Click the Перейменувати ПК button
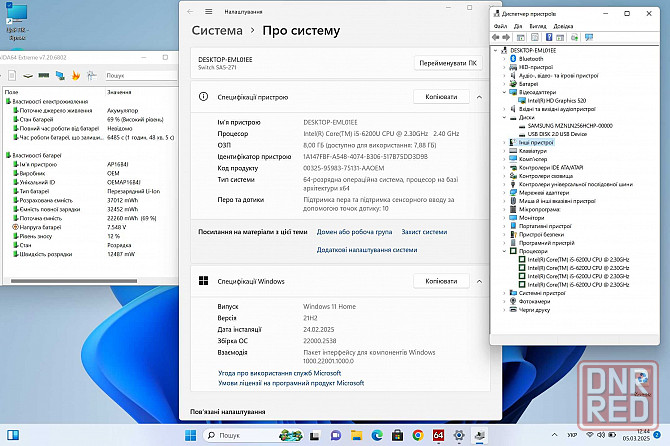 [448, 63]
